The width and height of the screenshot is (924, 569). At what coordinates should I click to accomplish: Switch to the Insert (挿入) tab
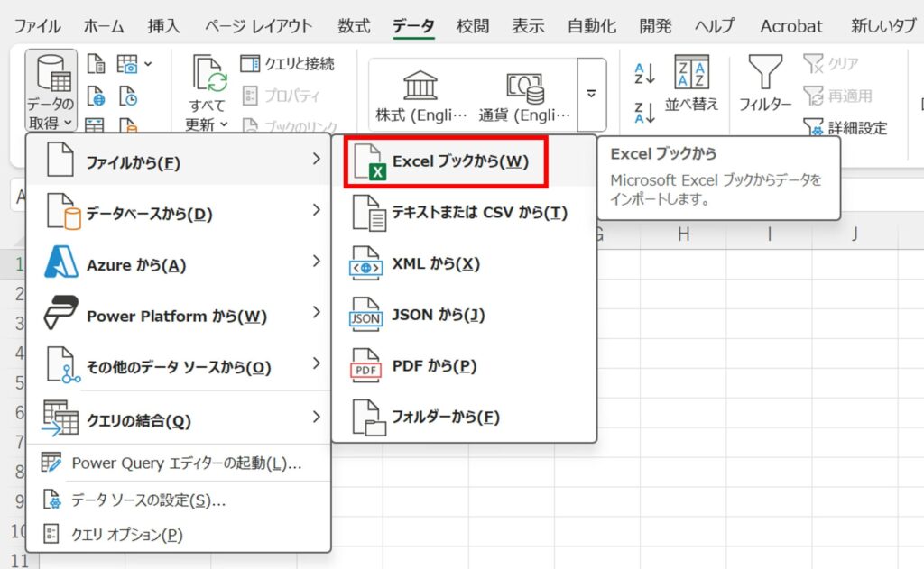click(164, 26)
